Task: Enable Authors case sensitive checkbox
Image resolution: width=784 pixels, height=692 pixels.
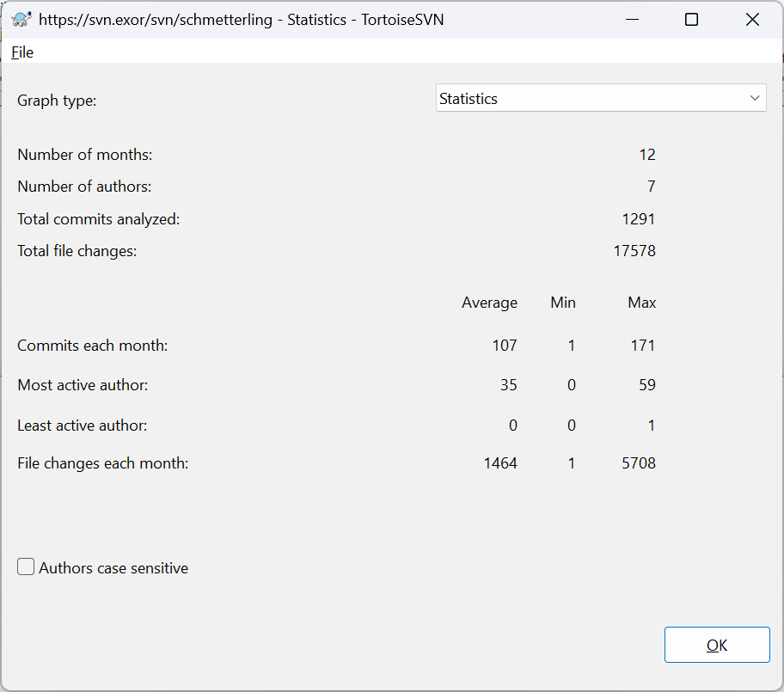Action: [26, 567]
